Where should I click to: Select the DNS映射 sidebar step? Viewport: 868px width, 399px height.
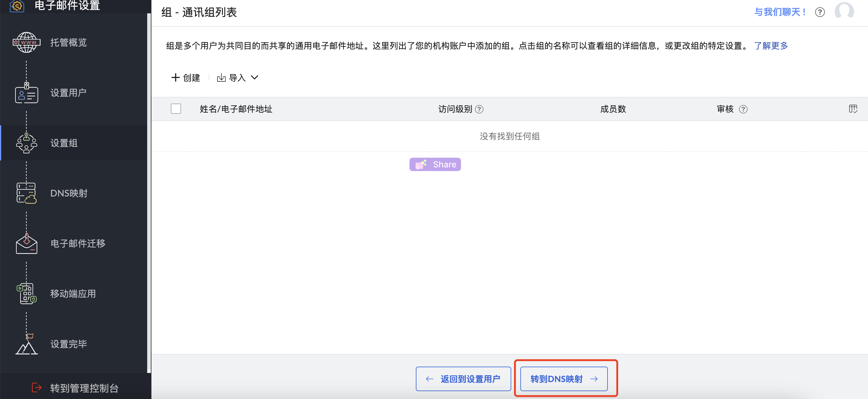[x=69, y=193]
